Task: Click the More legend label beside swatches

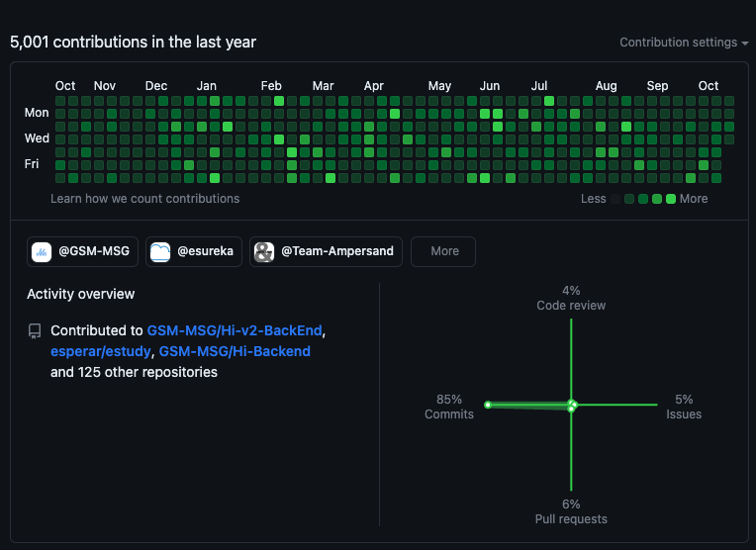Action: coord(694,199)
